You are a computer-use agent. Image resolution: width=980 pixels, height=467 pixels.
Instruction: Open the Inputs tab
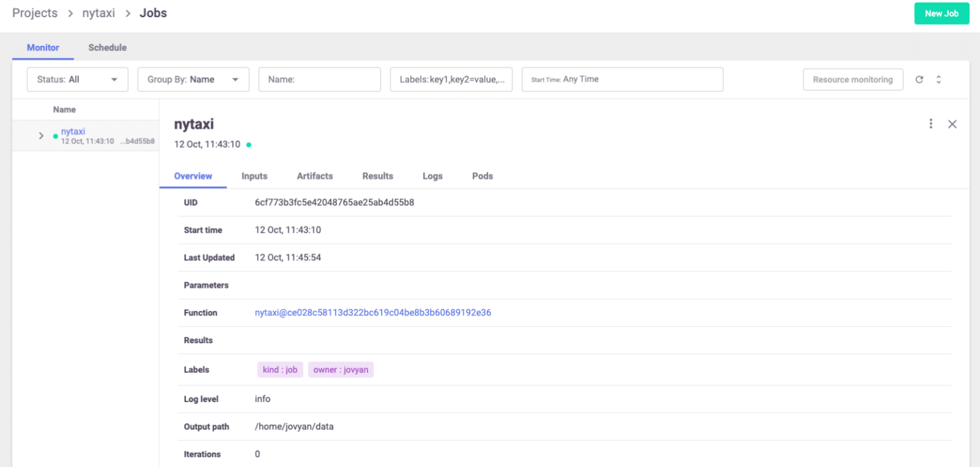(x=254, y=176)
